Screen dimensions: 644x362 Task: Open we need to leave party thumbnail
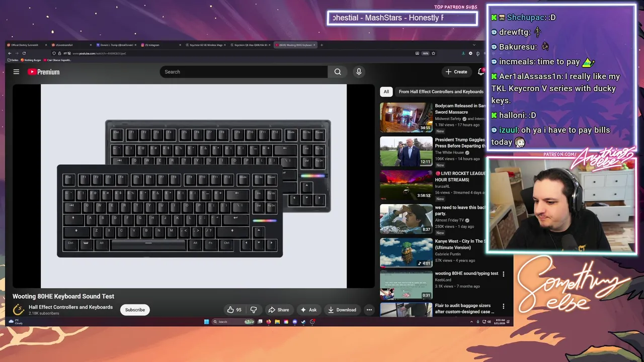406,219
